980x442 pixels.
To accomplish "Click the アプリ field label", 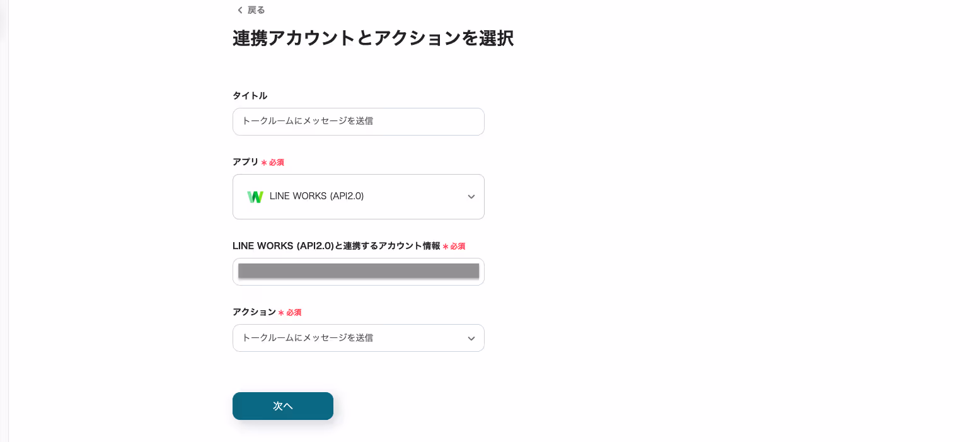I will tap(246, 162).
